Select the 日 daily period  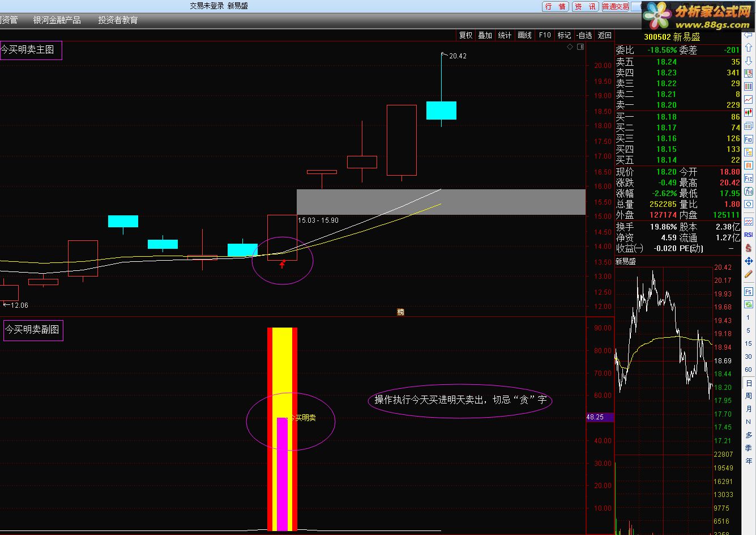click(x=749, y=383)
